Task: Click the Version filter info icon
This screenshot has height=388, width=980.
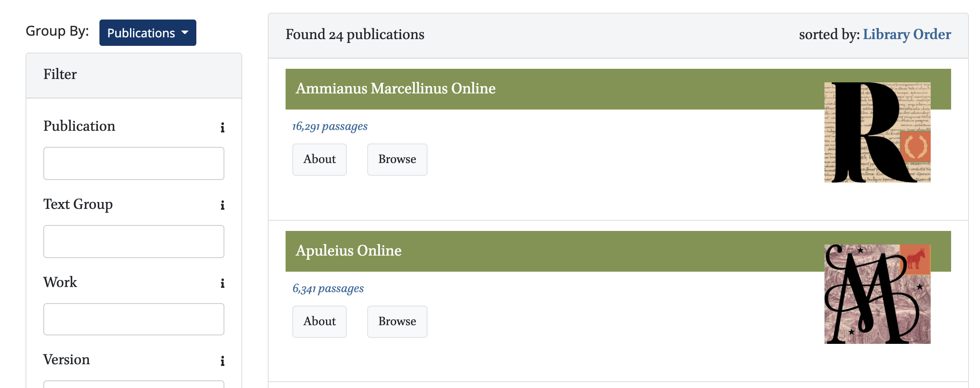Action: [222, 360]
